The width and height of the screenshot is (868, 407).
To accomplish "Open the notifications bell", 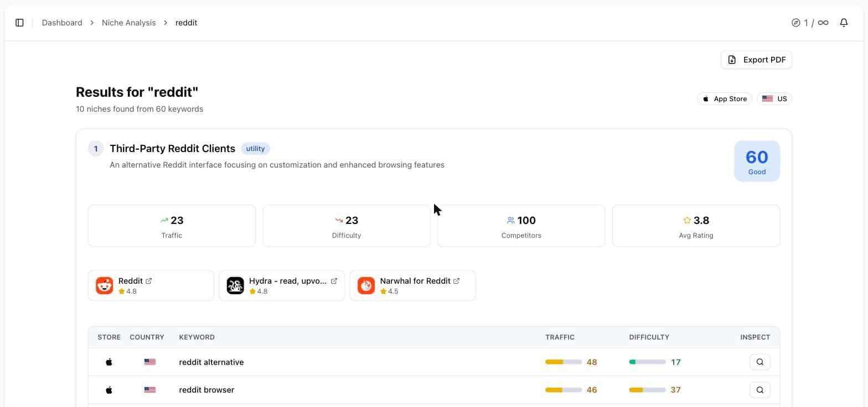I will 844,23.
